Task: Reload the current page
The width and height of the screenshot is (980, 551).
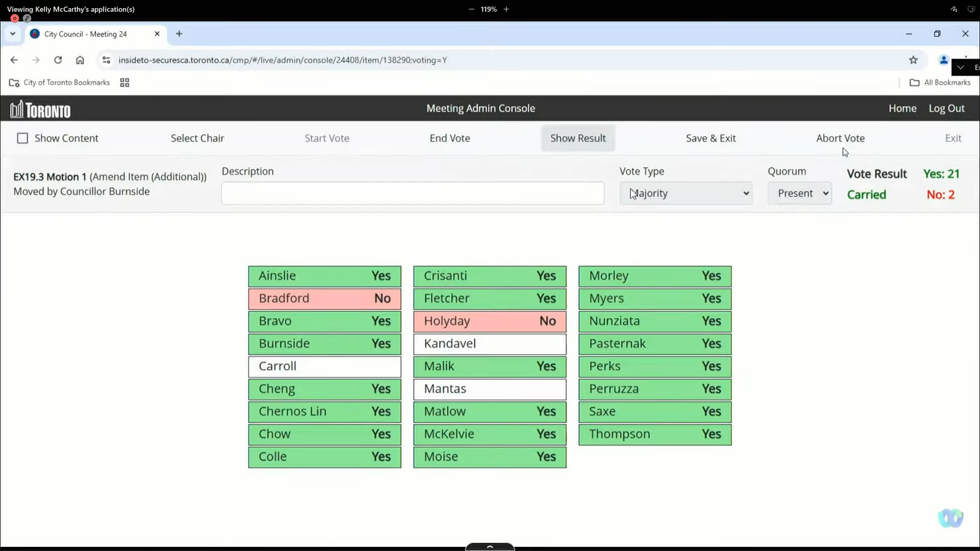Action: 58,60
